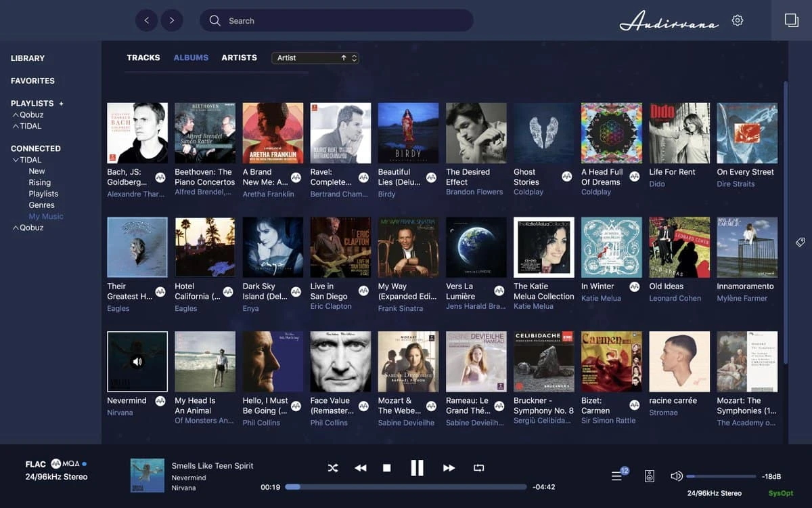812x508 pixels.
Task: Navigate forward using the right arrow
Action: coord(172,20)
